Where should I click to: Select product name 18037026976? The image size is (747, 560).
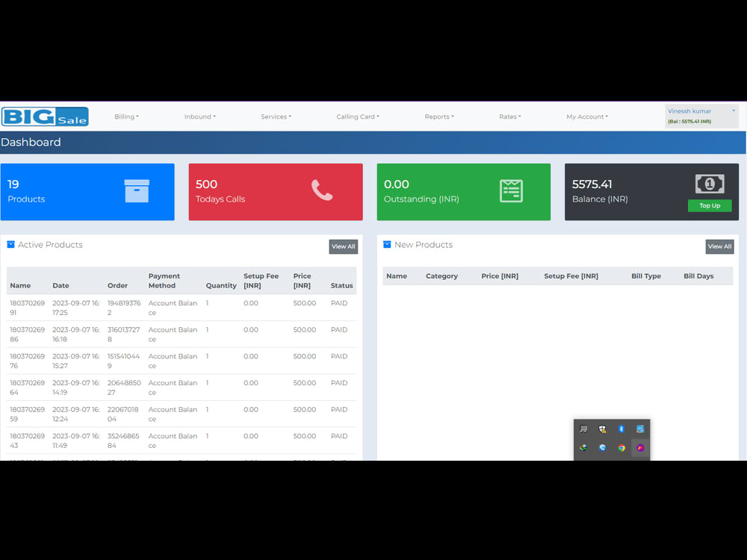click(27, 361)
